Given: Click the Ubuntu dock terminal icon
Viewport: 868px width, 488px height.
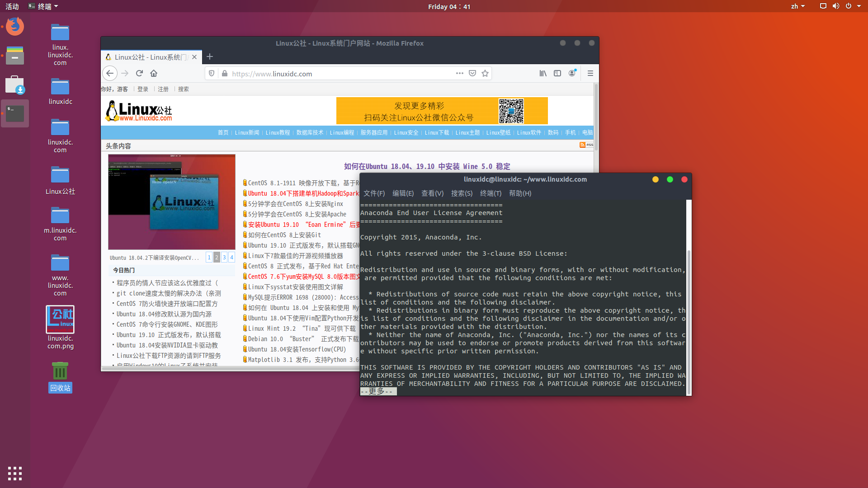Looking at the screenshot, I should [x=15, y=114].
